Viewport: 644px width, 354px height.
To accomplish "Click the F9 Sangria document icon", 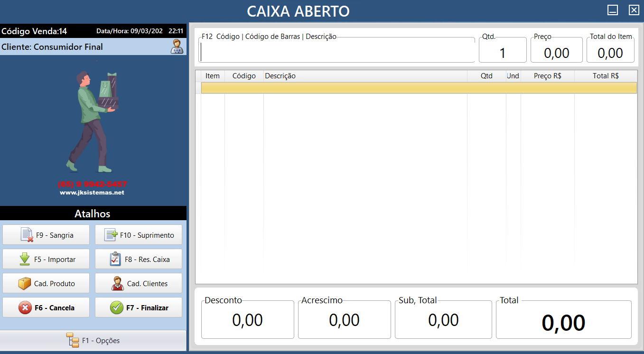I will 27,235.
